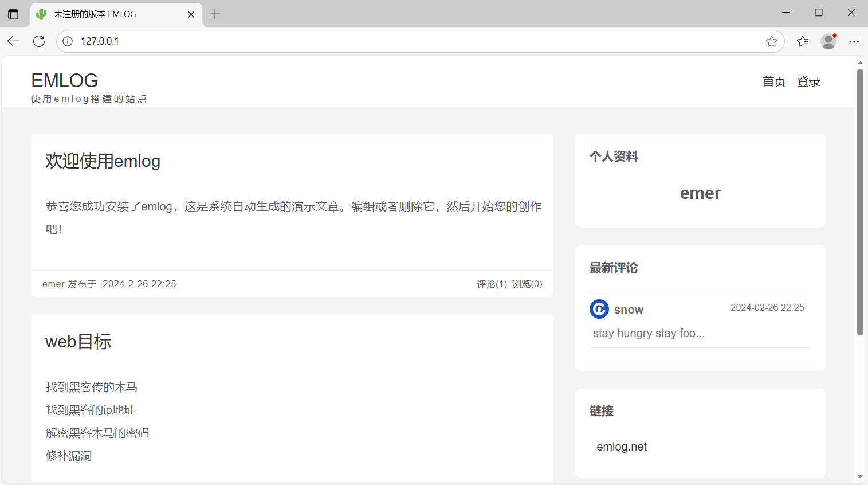The width and height of the screenshot is (868, 485).
Task: Open the browser profile avatar icon
Action: [828, 41]
